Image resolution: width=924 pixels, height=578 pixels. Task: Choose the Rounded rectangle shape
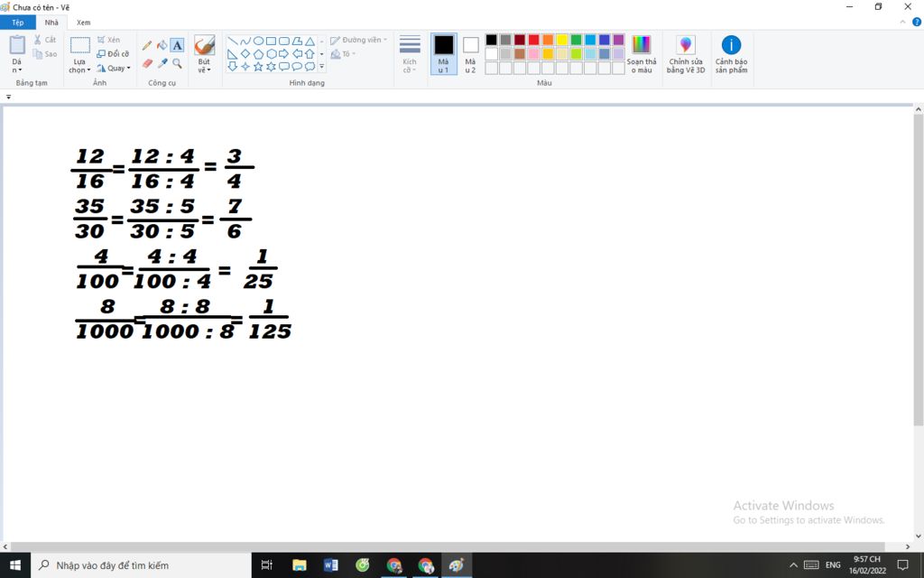click(284, 42)
